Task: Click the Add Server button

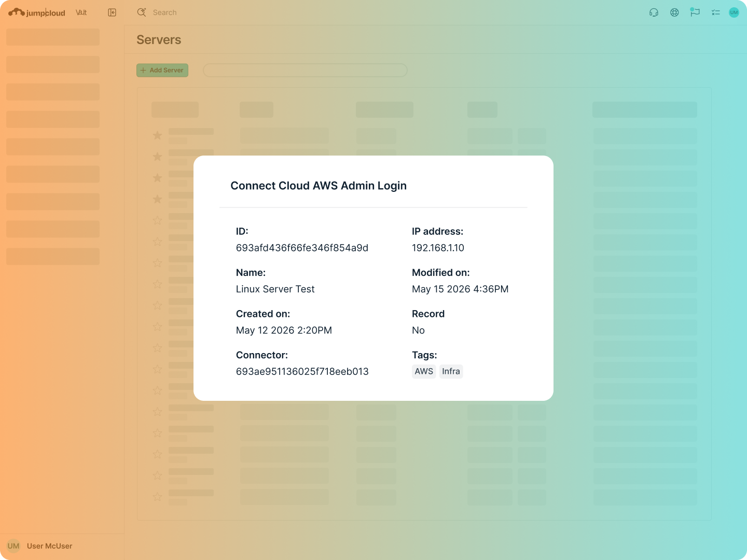Action: (162, 70)
